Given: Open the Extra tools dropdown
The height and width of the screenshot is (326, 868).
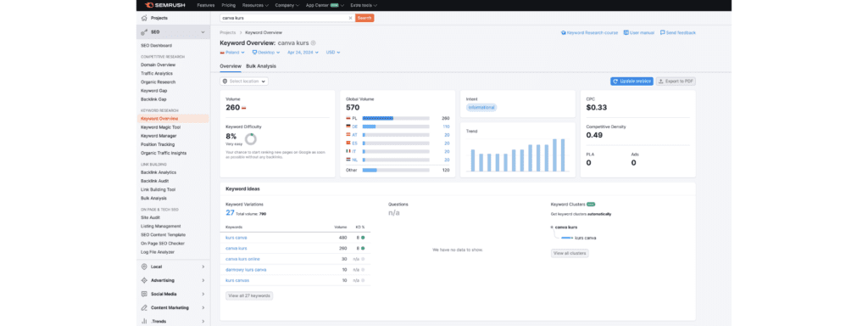Looking at the screenshot, I should point(363,5).
